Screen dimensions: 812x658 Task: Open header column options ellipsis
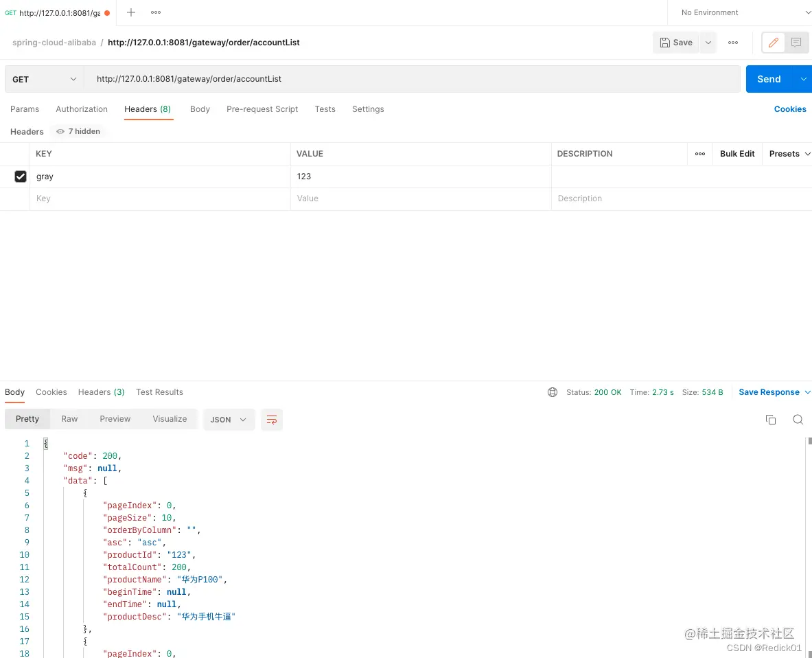click(x=700, y=154)
